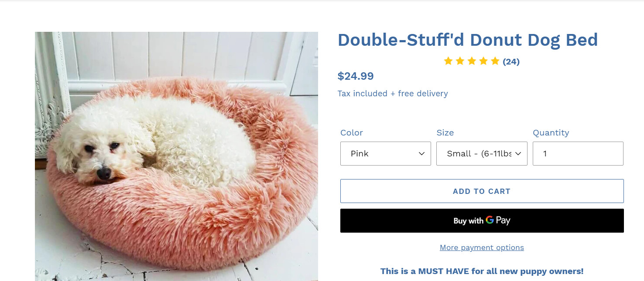This screenshot has width=644, height=281.
Task: Click the fifth, last rating star
Action: pyautogui.click(x=495, y=61)
